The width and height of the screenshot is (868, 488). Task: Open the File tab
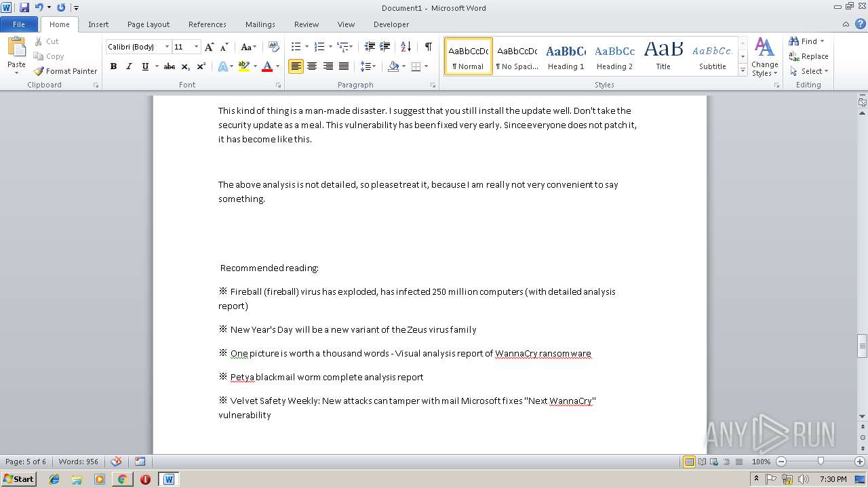pyautogui.click(x=19, y=24)
